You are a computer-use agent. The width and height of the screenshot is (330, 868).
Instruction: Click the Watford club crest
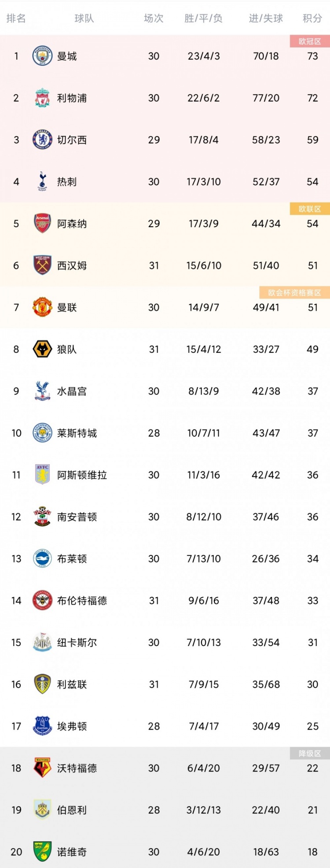42,768
